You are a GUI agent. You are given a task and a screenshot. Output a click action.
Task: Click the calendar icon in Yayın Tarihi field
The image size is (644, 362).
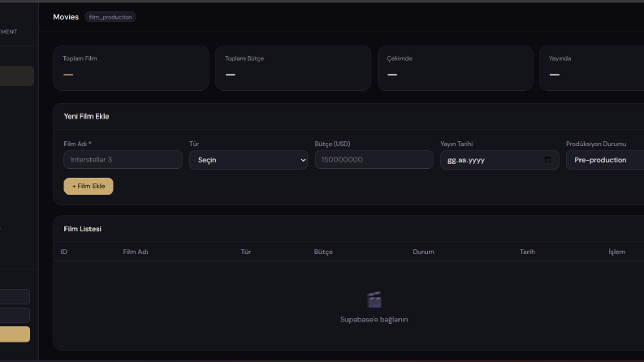(547, 160)
